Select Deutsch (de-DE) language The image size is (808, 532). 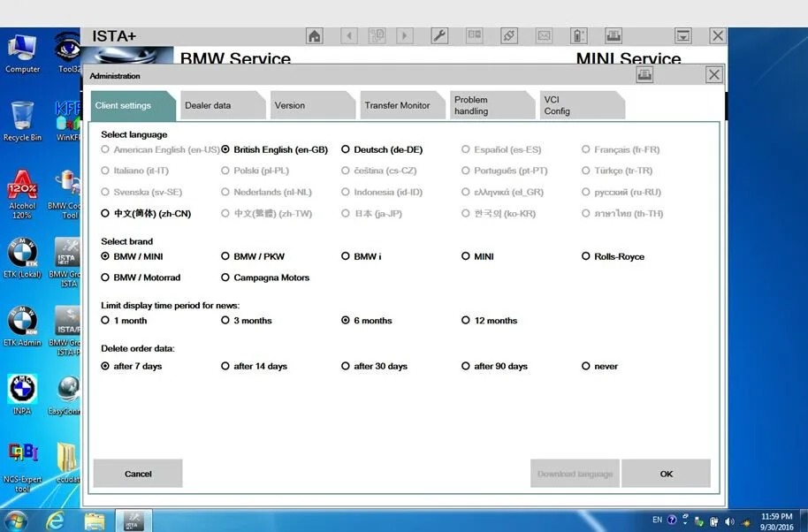(x=382, y=149)
